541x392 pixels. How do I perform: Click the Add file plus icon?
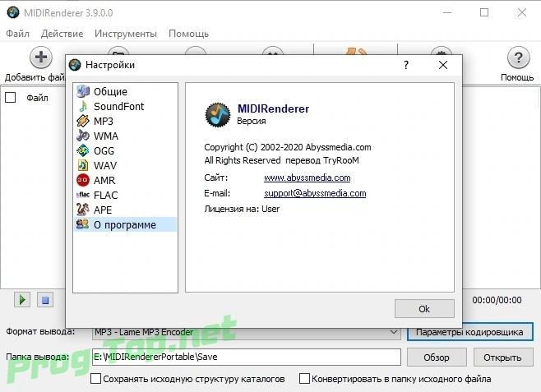click(x=41, y=58)
